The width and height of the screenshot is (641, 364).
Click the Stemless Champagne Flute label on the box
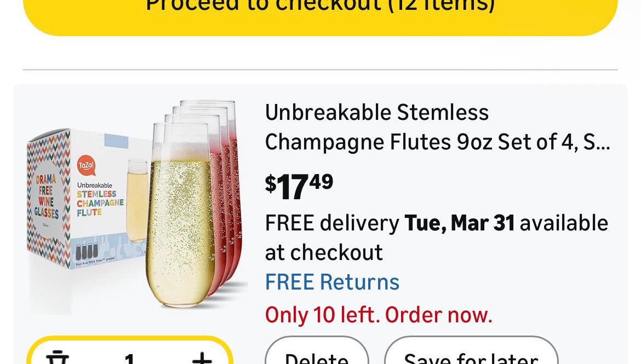click(x=100, y=203)
